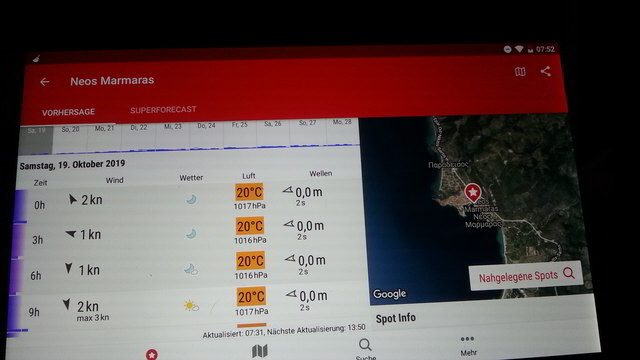The height and width of the screenshot is (360, 640).
Task: Tap the moon weather icon at 3h
Action: [191, 234]
